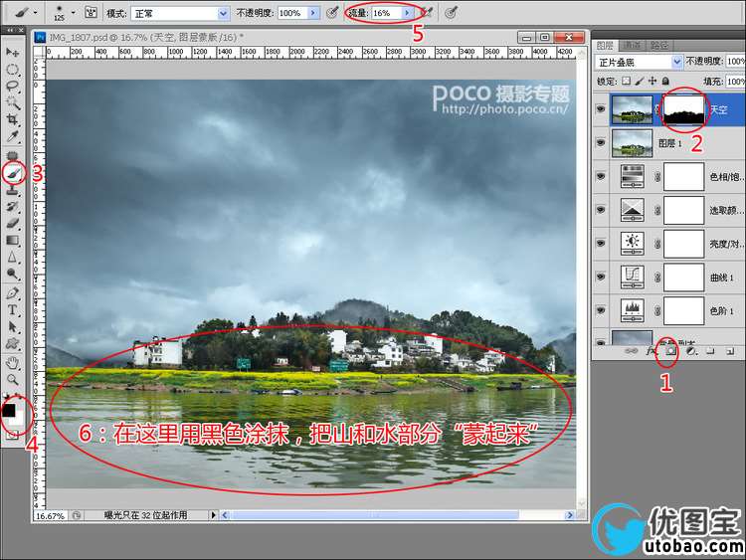
Task: Select the Sharpen/Blur triangle tool
Action: [12, 257]
